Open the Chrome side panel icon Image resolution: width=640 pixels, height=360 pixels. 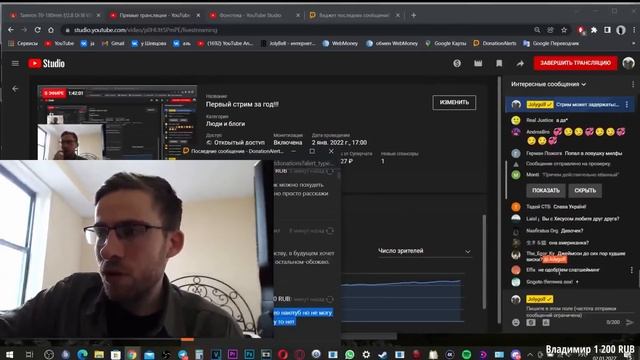pos(607,30)
